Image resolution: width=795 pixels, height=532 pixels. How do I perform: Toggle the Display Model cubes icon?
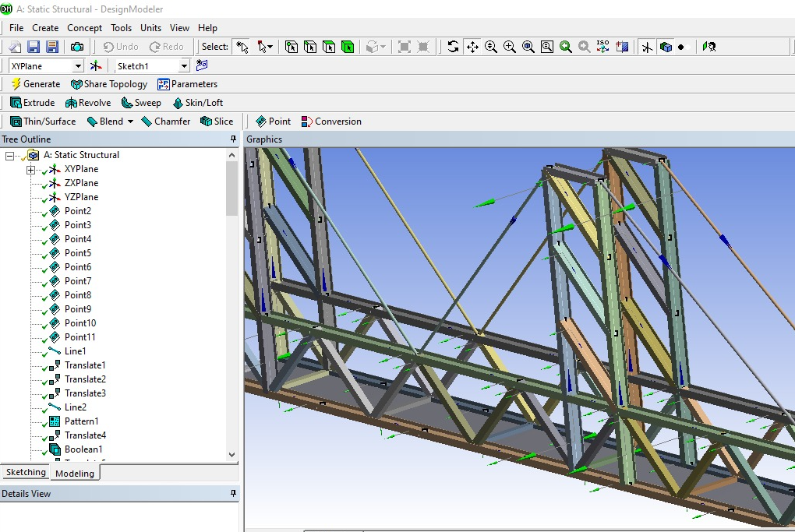pos(666,47)
